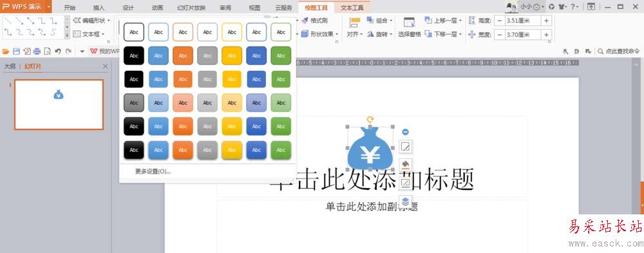Click the Save icon in quick access toolbar

tap(17, 52)
